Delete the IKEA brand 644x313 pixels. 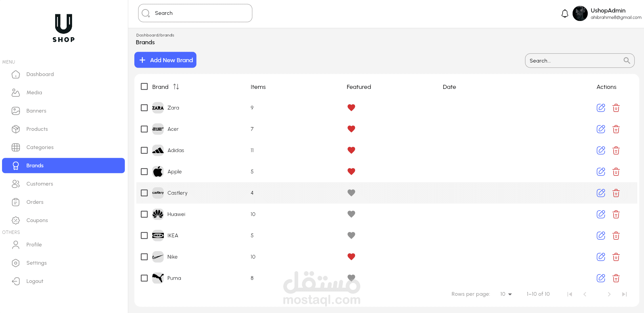coord(616,236)
